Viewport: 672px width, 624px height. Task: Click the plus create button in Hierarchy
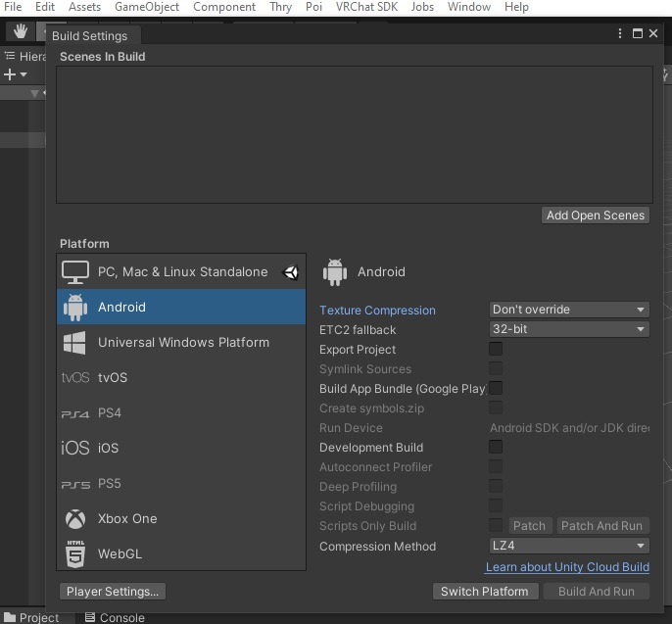(x=10, y=74)
